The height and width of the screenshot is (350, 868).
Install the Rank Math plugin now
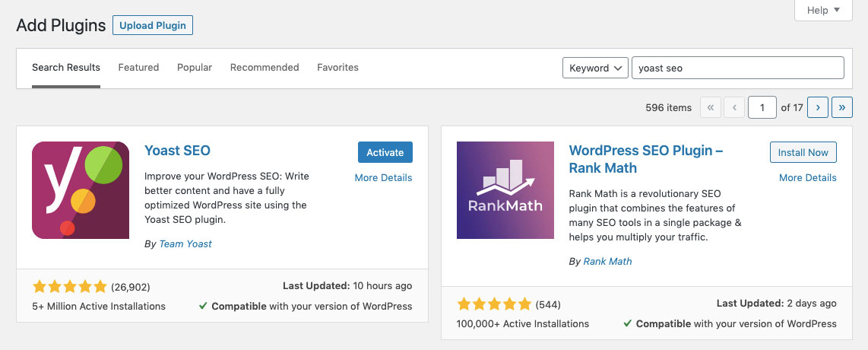click(x=803, y=152)
